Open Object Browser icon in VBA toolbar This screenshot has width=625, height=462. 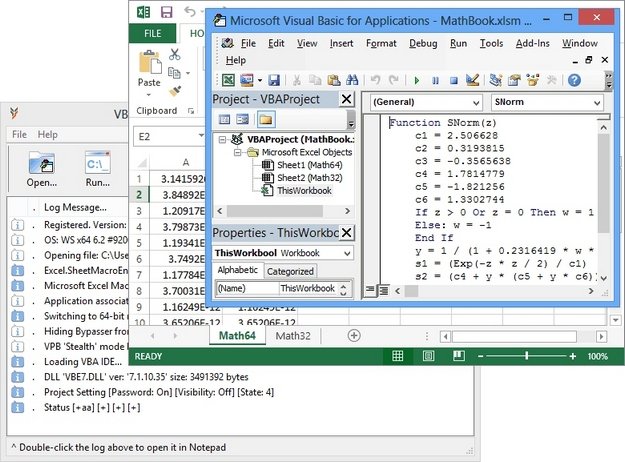coord(533,80)
